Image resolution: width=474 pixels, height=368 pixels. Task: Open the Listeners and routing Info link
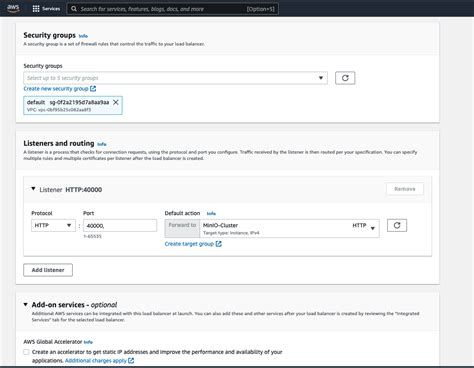pyautogui.click(x=102, y=144)
